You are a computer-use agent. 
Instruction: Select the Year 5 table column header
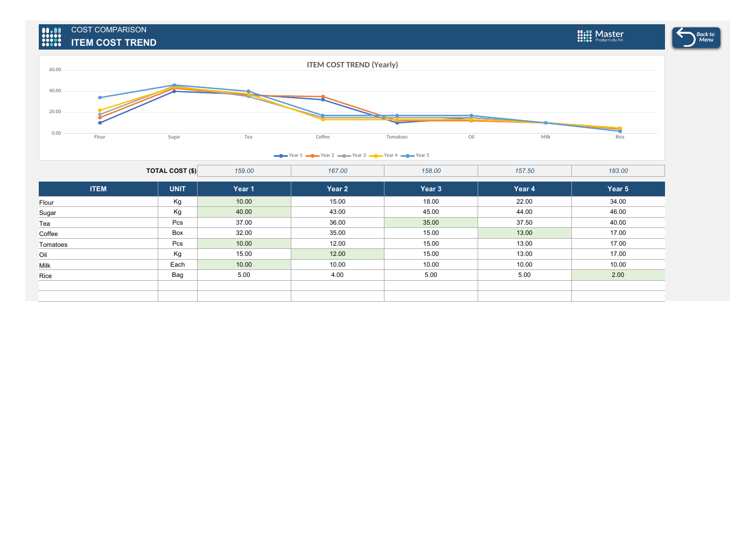point(618,189)
